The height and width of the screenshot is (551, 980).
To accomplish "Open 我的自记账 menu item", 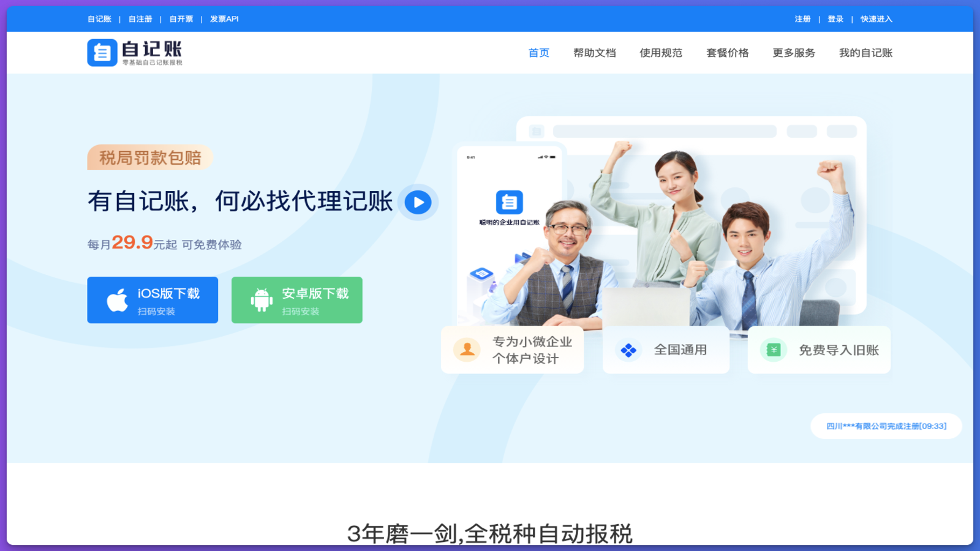I will [866, 53].
